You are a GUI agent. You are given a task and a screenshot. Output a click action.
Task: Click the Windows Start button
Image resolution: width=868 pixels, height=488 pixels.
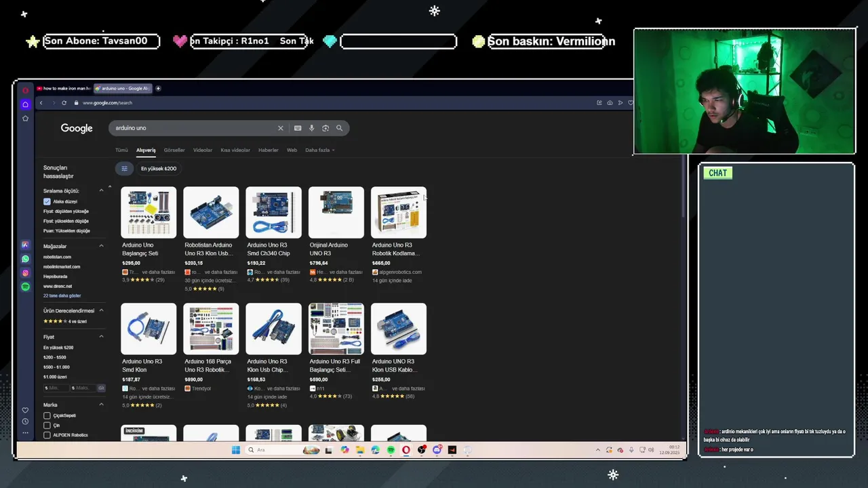point(235,450)
